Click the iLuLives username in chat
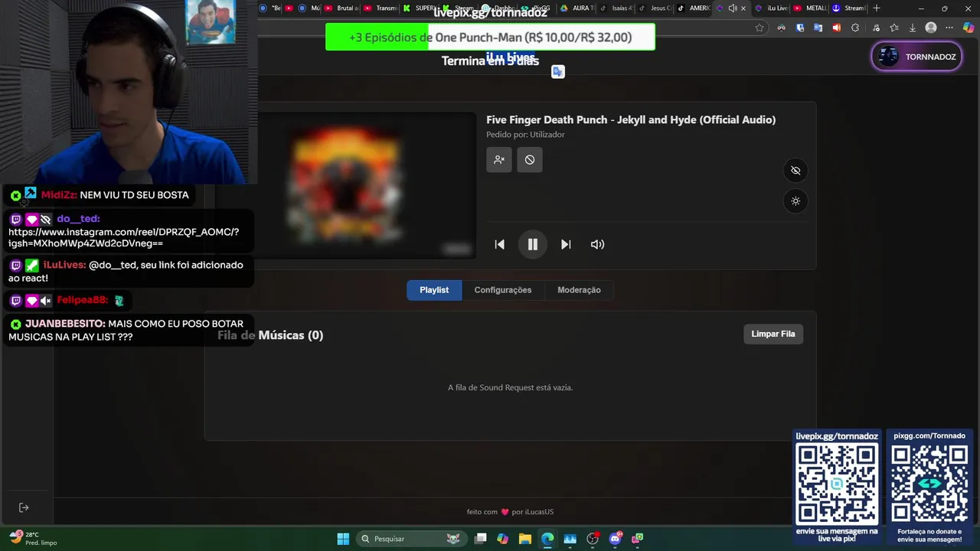The width and height of the screenshot is (980, 551). [x=64, y=265]
